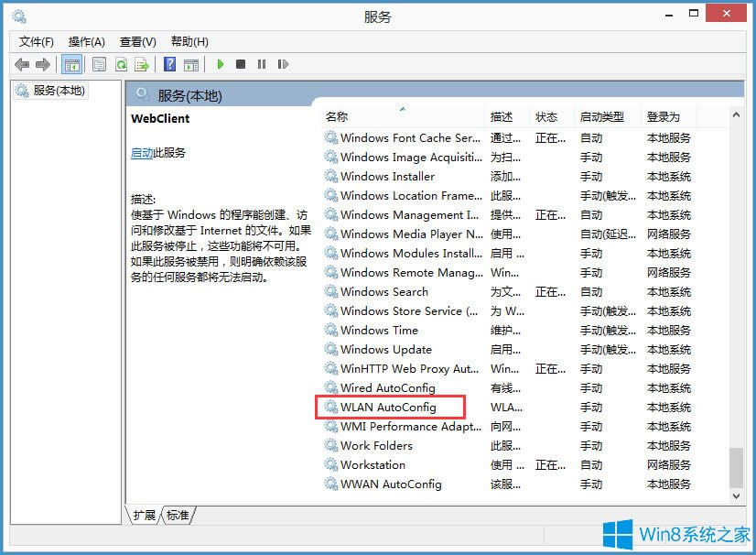Click the Export List toolbar icon
The height and width of the screenshot is (555, 756).
(x=144, y=64)
